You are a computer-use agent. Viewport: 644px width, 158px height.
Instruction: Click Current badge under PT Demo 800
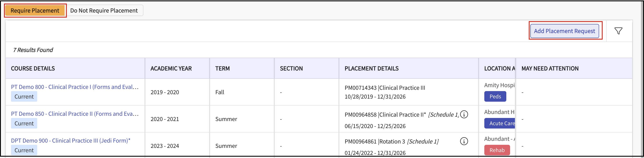tap(24, 97)
